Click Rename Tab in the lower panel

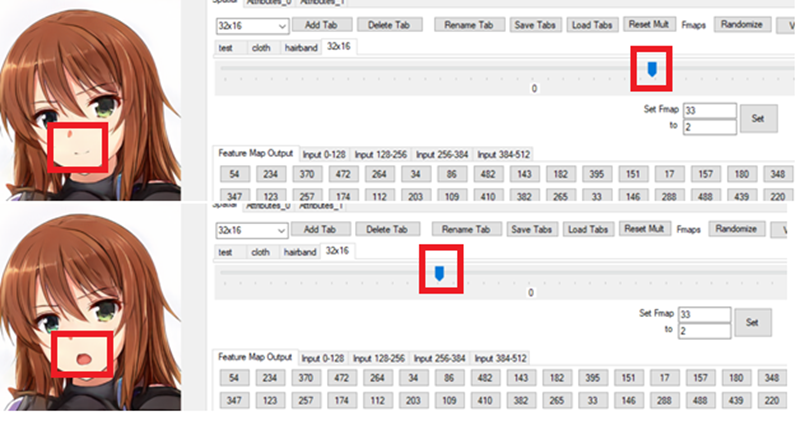[466, 230]
